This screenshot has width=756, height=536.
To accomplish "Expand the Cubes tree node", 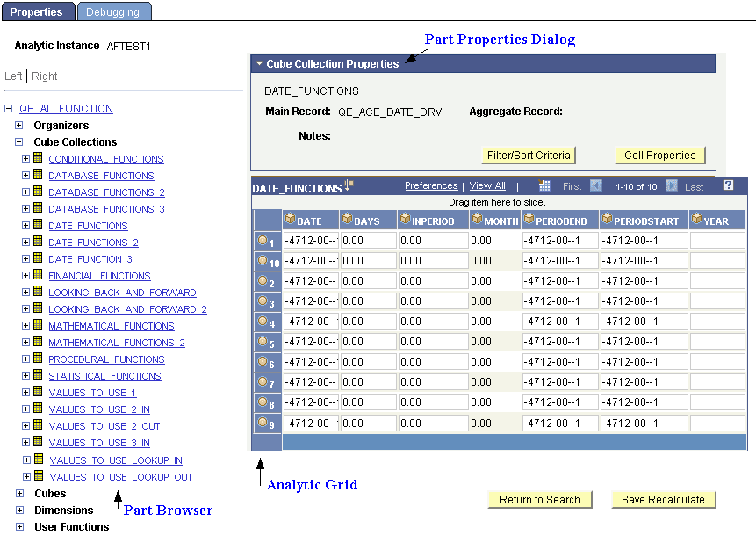I will (x=19, y=493).
